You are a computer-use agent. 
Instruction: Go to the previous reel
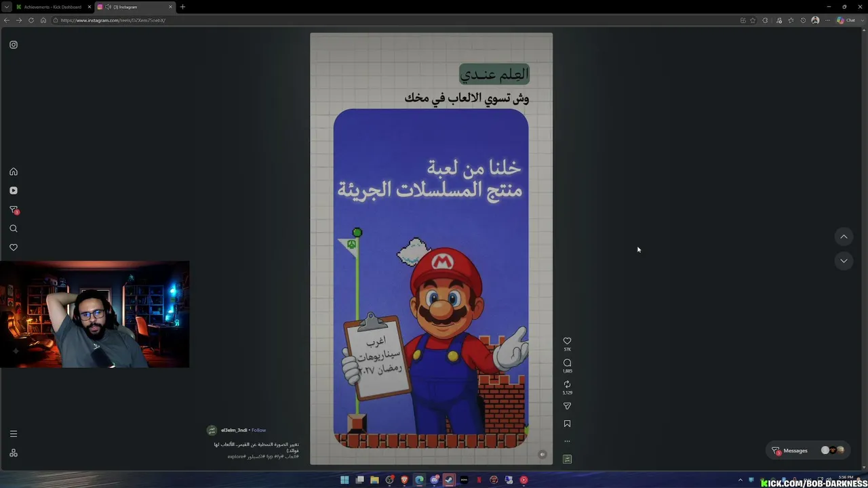[x=844, y=237]
